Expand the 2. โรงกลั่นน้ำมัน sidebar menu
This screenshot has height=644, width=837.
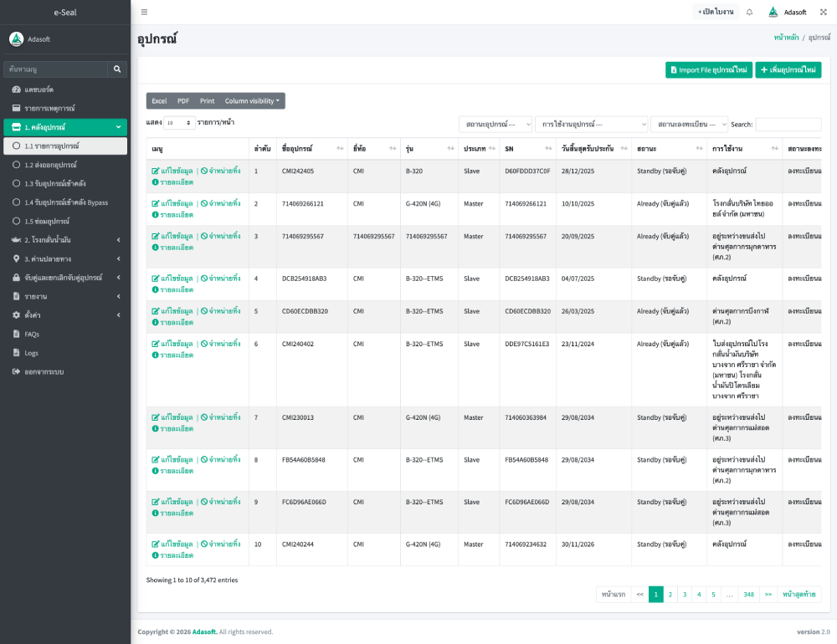[x=65, y=240]
